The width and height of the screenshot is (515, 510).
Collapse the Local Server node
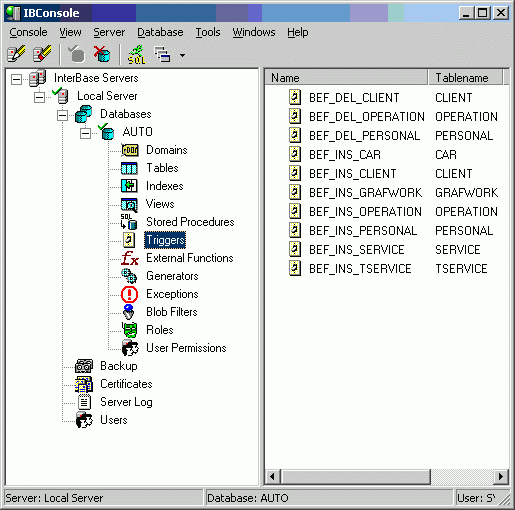[39, 97]
